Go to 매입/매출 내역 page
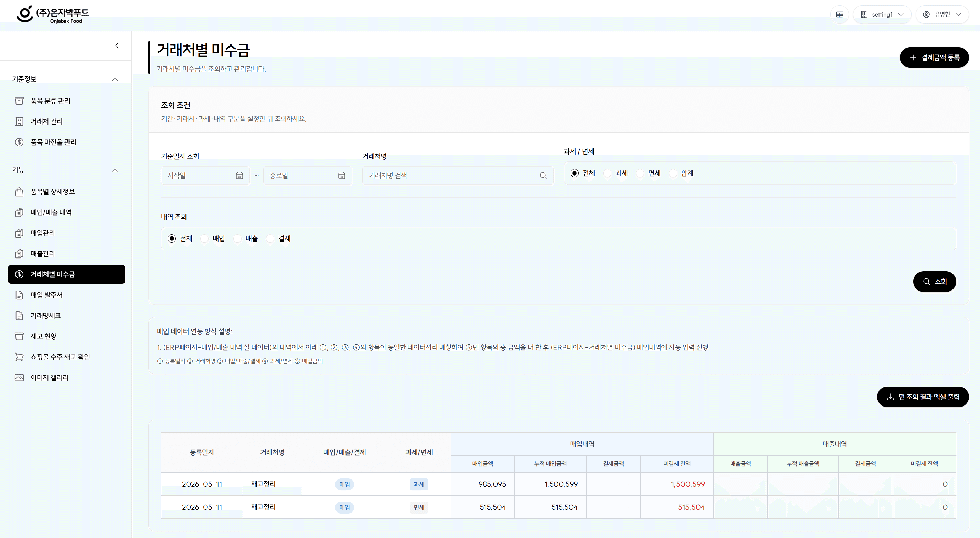Viewport: 980px width, 538px height. (66, 212)
